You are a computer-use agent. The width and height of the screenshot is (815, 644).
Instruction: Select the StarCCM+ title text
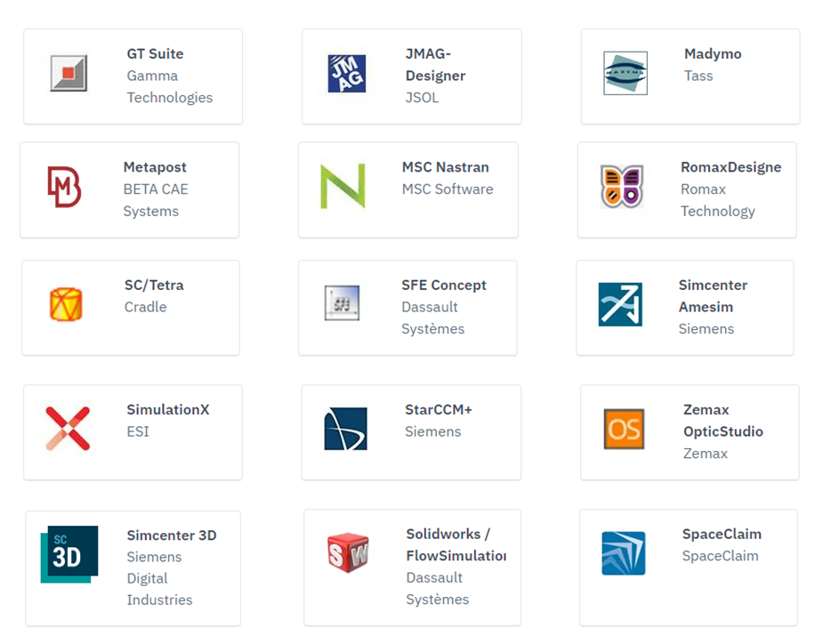438,410
